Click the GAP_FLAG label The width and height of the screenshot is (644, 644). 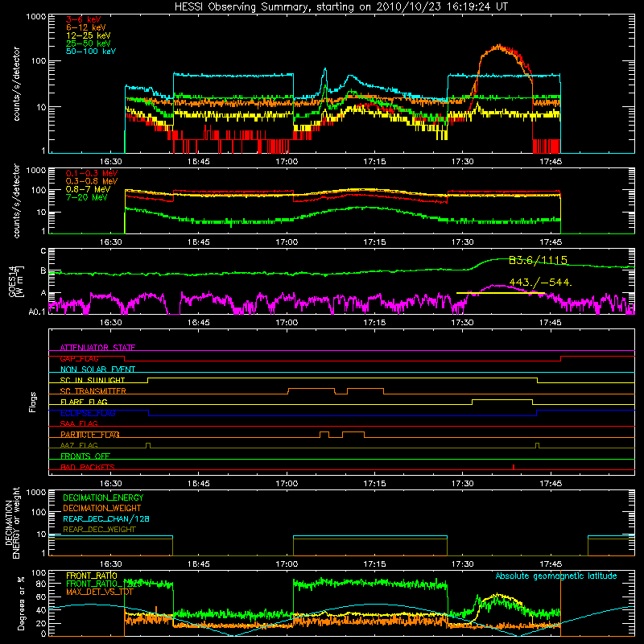pos(79,358)
